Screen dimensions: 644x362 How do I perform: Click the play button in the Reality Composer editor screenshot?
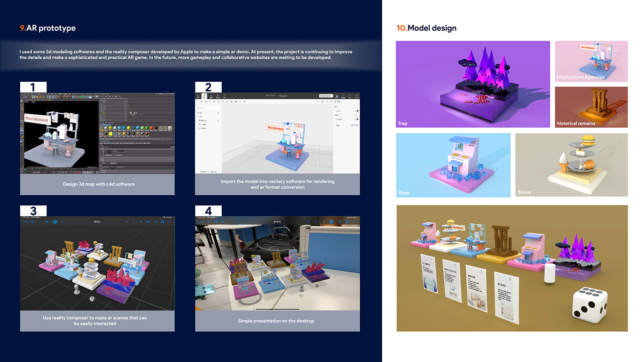point(141,221)
